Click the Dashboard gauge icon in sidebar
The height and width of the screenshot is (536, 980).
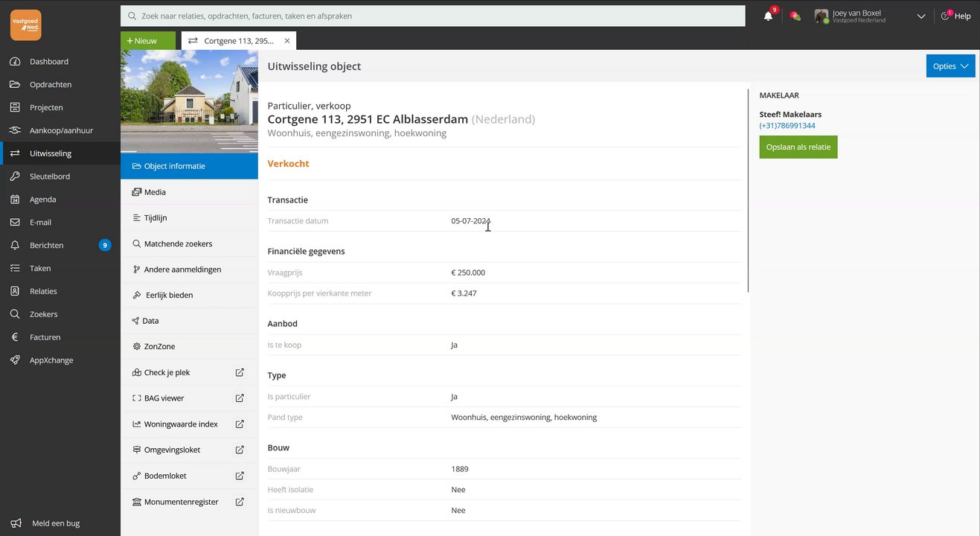pos(15,62)
